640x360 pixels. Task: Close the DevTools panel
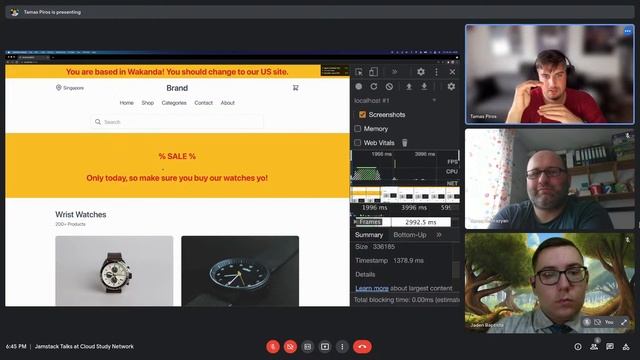click(x=452, y=72)
